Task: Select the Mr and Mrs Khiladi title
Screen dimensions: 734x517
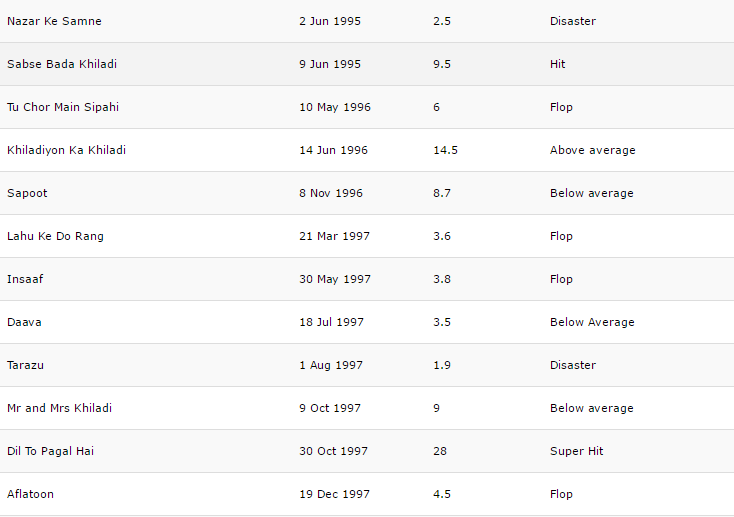Action: [x=59, y=408]
